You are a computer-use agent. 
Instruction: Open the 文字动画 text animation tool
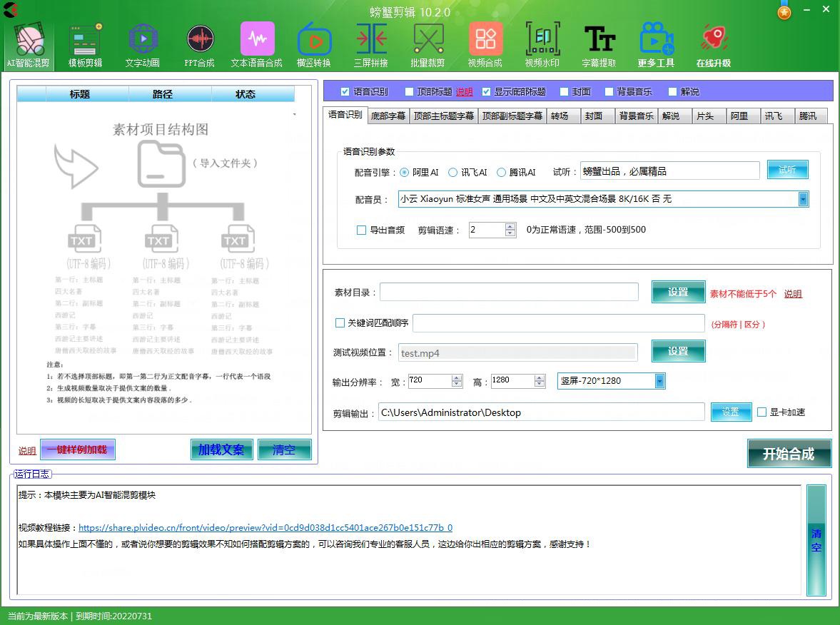point(142,44)
